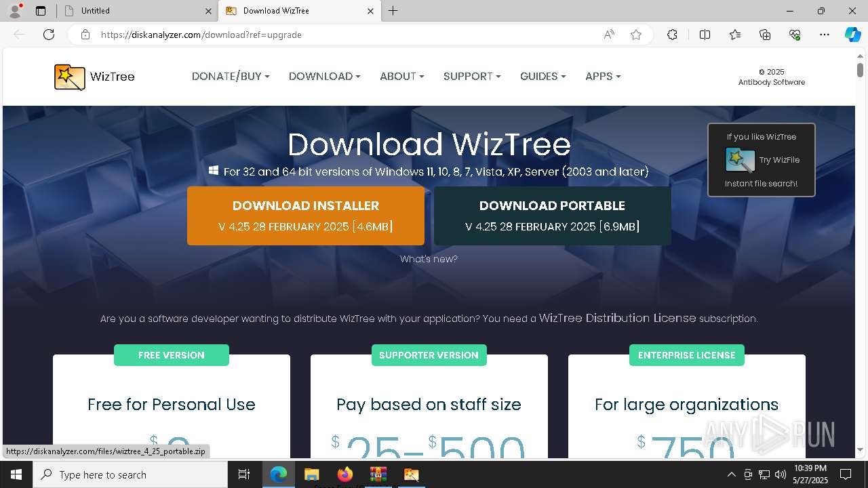Click the DOWNLOAD INSTALLER button
The height and width of the screenshot is (488, 868).
(306, 216)
